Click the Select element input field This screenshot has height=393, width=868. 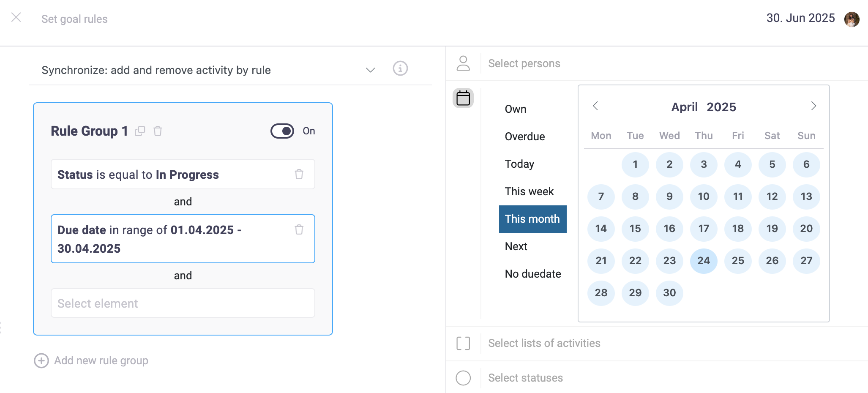(x=183, y=303)
